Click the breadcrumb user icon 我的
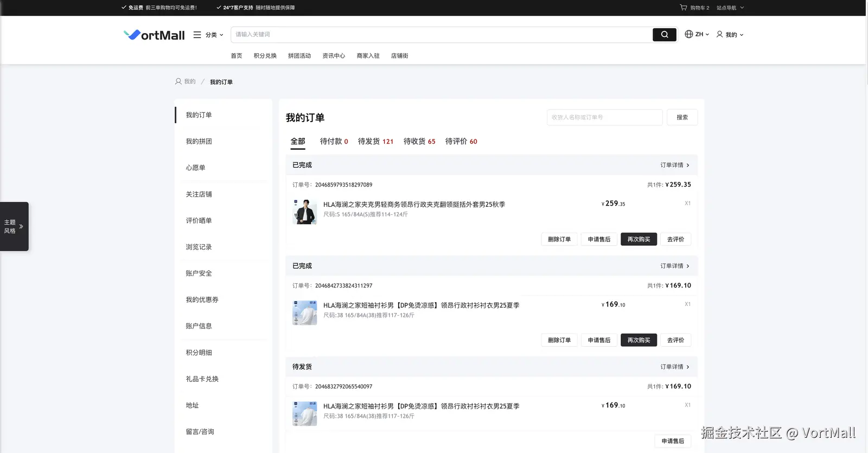Image resolution: width=868 pixels, height=453 pixels. [178, 81]
